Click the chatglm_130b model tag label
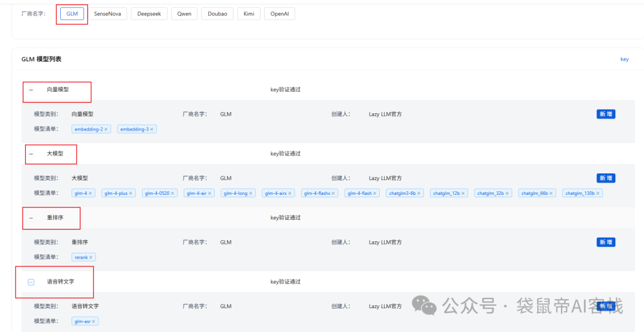 click(580, 193)
